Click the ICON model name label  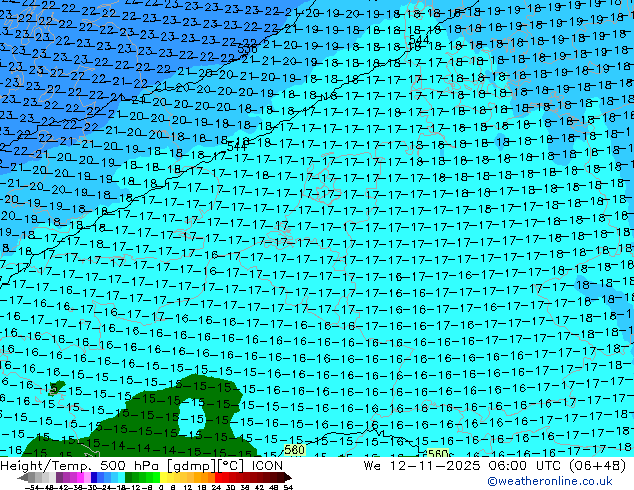[x=267, y=466]
